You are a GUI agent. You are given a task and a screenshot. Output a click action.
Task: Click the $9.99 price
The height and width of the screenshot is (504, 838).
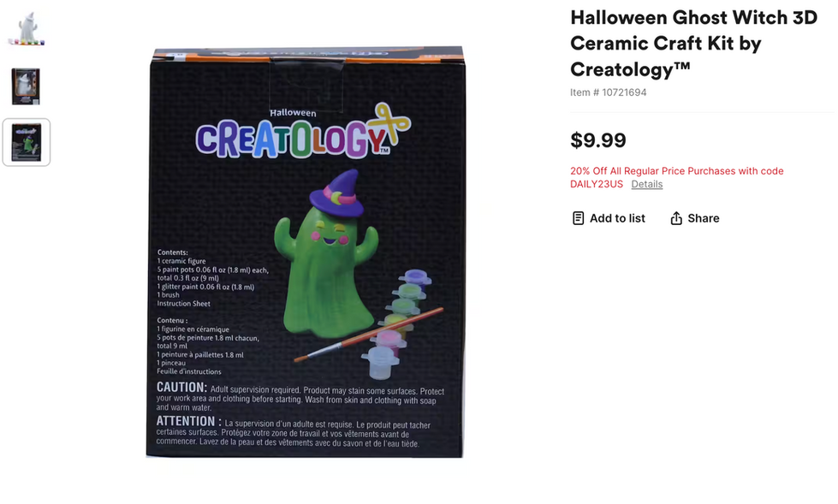[x=598, y=140]
